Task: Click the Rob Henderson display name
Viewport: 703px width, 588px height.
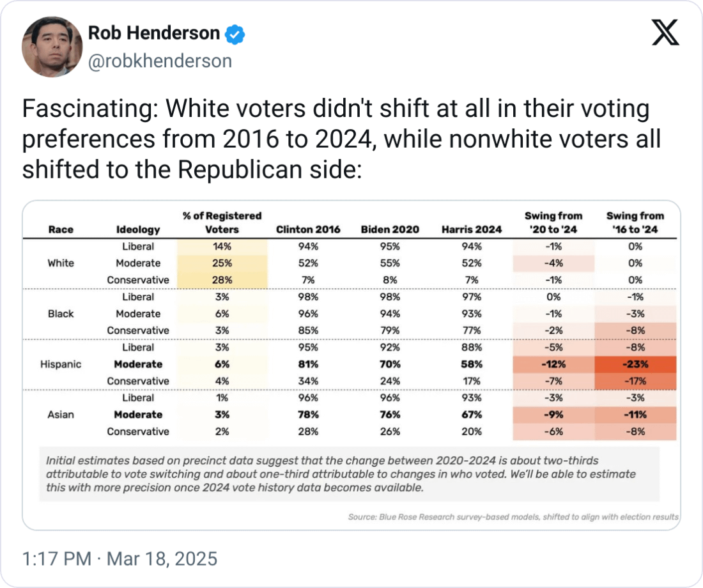Action: tap(153, 33)
